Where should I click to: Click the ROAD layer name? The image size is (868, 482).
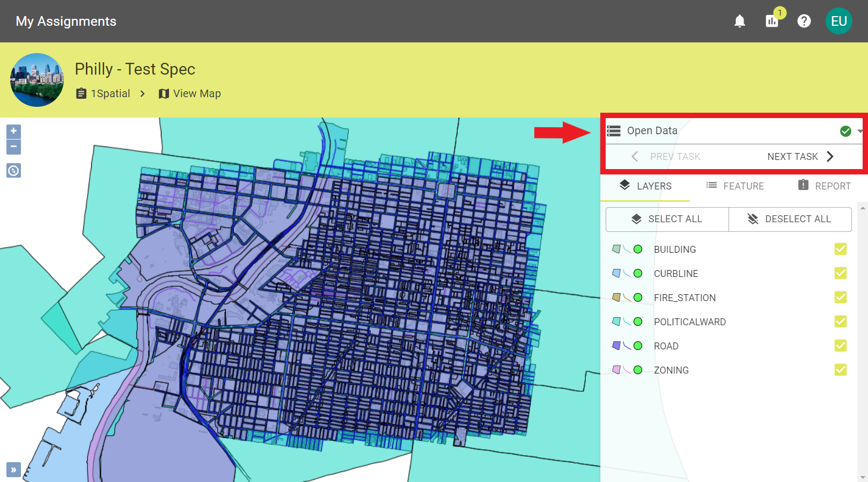[666, 346]
